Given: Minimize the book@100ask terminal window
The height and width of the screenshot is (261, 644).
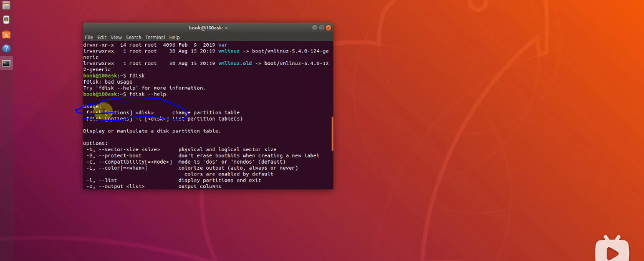Looking at the screenshot, I should (315, 27).
